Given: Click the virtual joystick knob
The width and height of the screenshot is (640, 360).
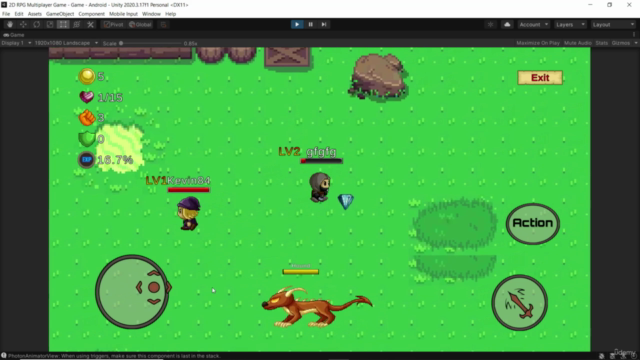Looking at the screenshot, I should tap(153, 287).
